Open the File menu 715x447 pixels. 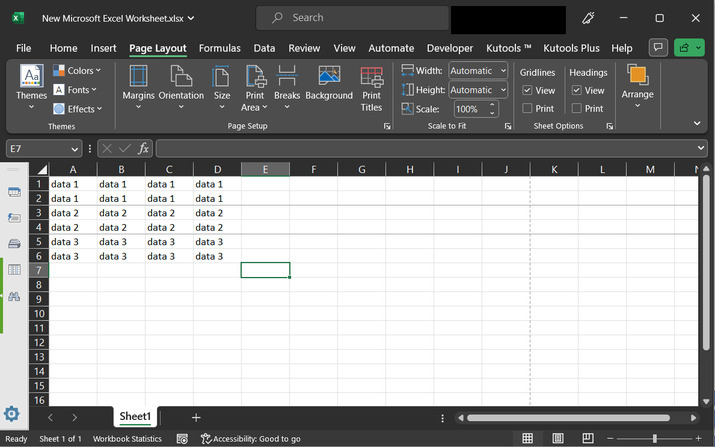coord(23,48)
